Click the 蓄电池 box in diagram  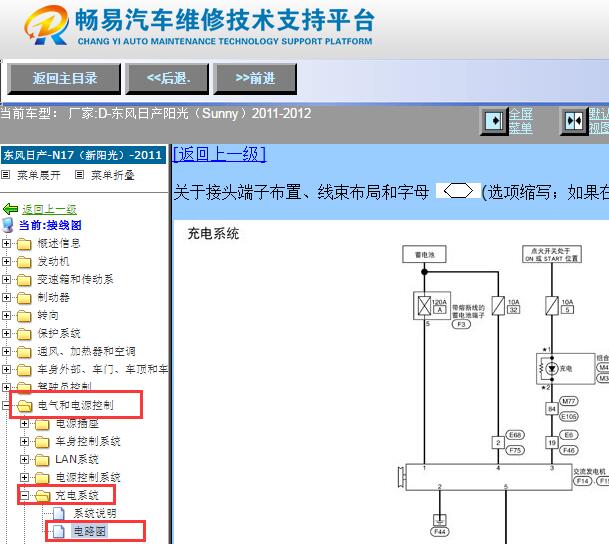tap(424, 254)
